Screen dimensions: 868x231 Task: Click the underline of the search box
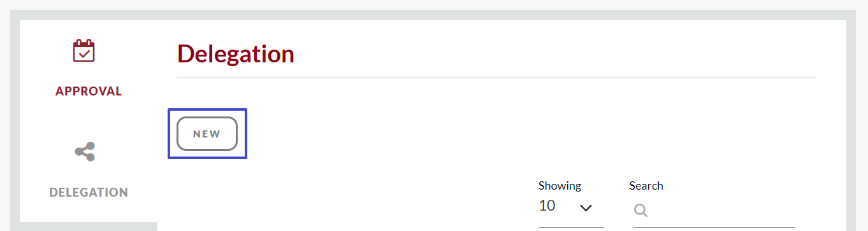pos(714,227)
